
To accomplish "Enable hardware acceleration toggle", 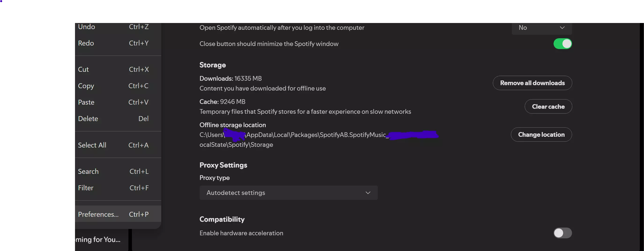I will pos(562,233).
